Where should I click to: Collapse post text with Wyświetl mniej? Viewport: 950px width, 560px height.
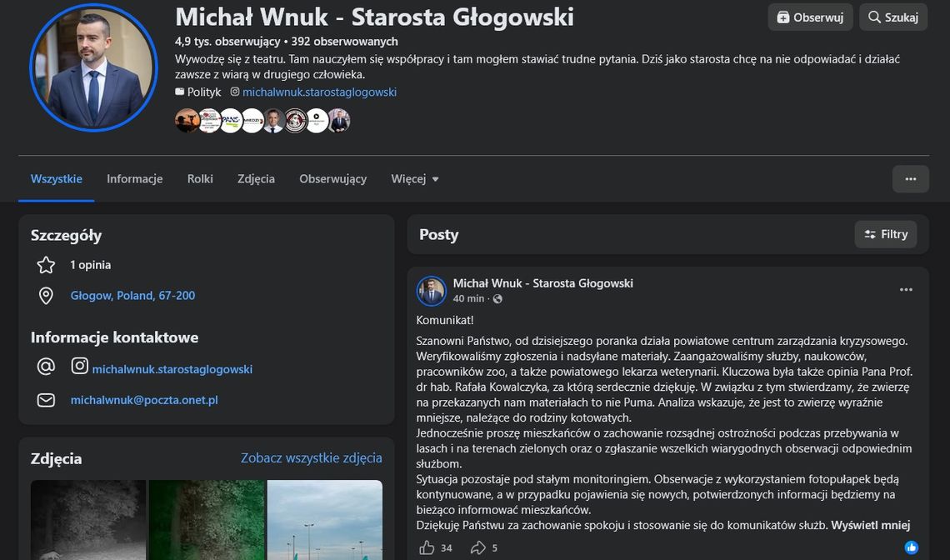point(871,526)
